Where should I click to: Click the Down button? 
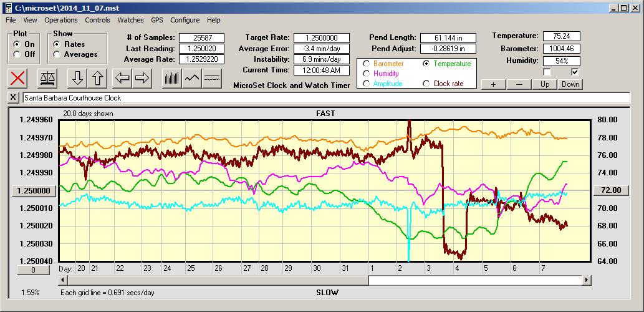570,84
